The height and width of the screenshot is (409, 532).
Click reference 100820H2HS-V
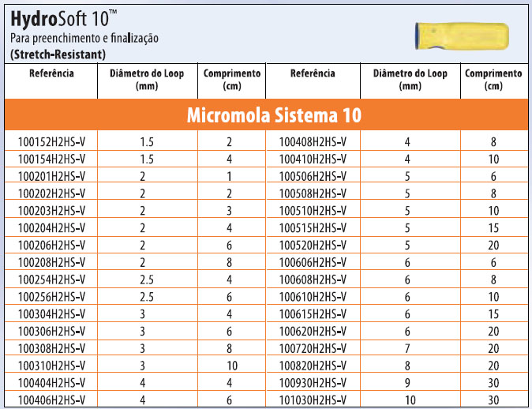(x=313, y=366)
